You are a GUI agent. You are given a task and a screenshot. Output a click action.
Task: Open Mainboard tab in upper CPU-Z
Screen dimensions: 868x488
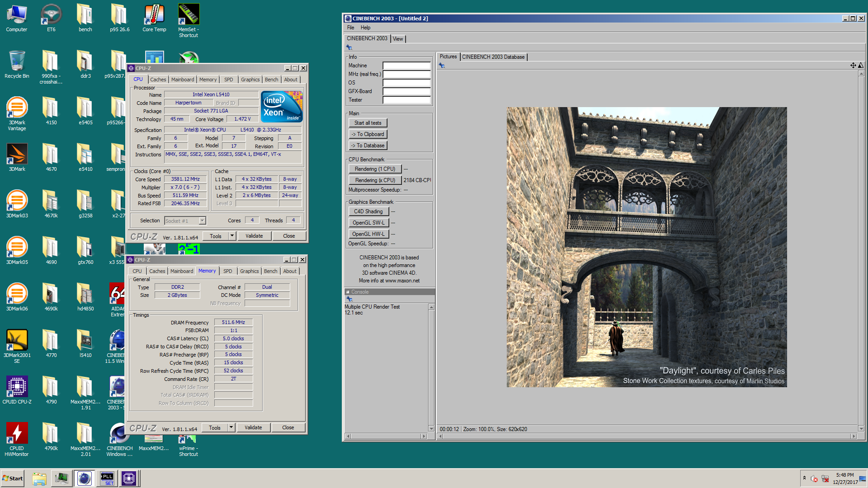tap(182, 80)
